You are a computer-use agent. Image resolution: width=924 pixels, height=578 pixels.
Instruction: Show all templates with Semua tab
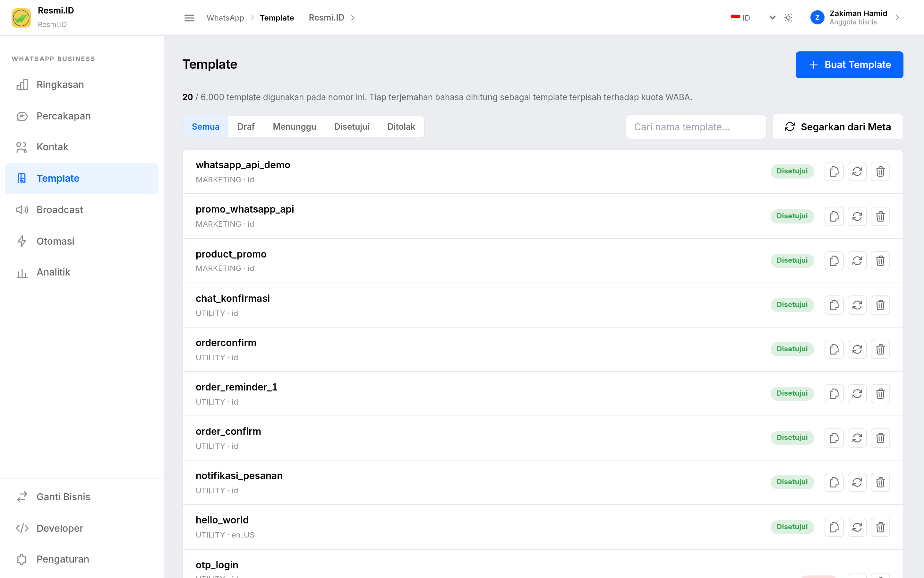205,127
